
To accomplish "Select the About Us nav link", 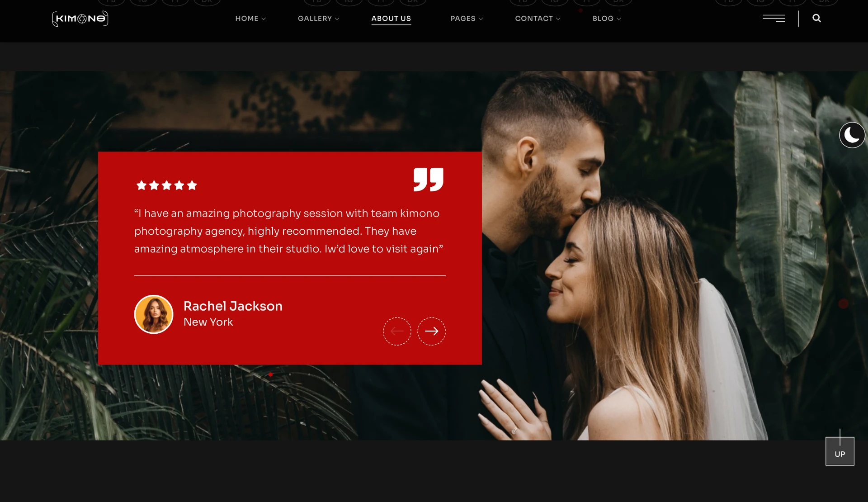I will pos(391,19).
